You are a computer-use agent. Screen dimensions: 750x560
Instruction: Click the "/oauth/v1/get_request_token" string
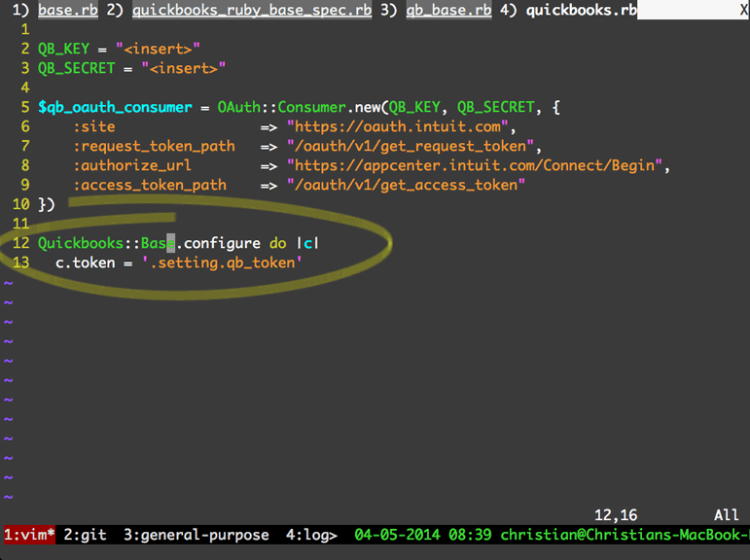(411, 147)
